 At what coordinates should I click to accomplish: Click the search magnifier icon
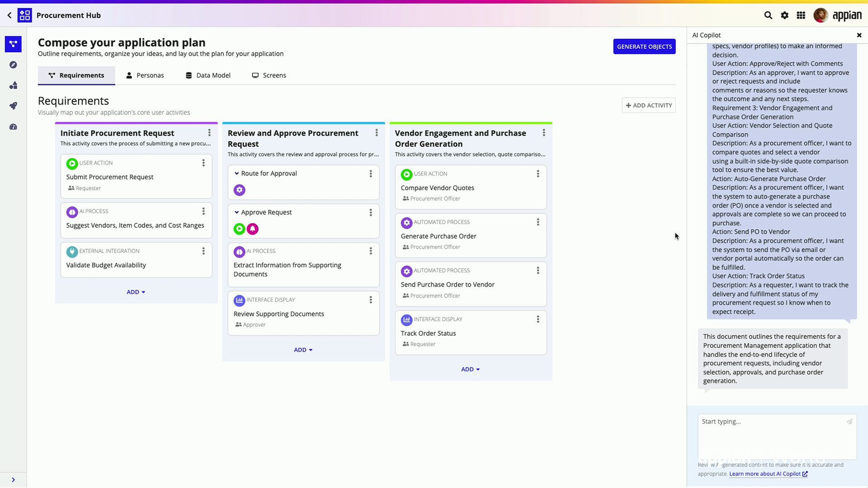[x=768, y=15]
